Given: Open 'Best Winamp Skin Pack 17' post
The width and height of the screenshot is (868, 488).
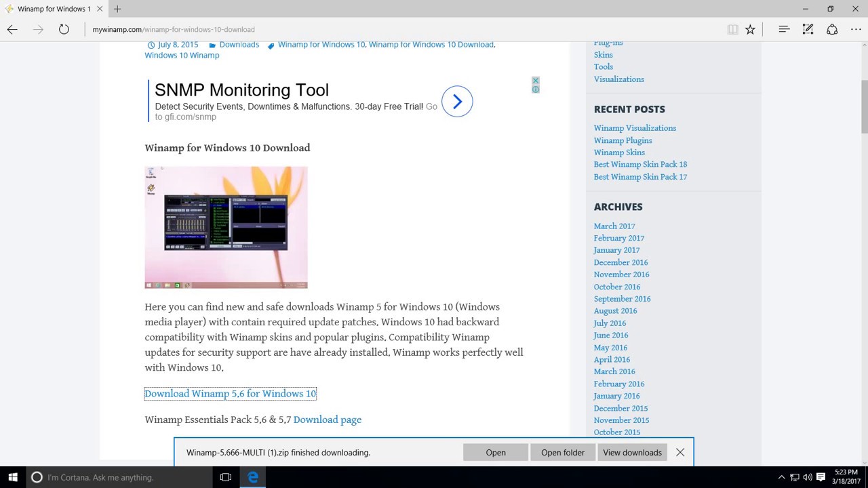Looking at the screenshot, I should 640,177.
